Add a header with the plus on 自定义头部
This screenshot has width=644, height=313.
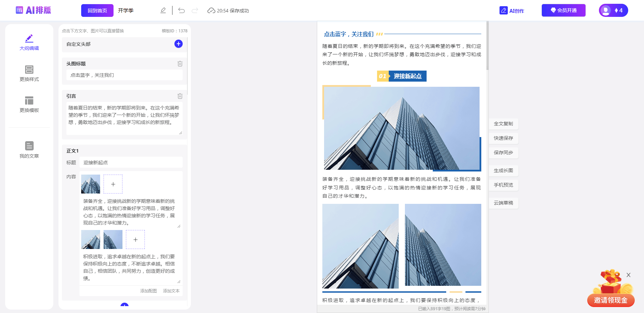tap(178, 44)
